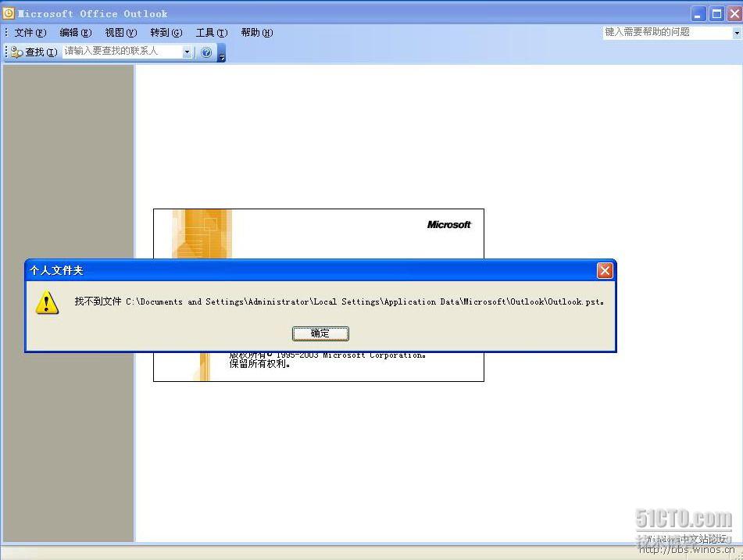Click the yellow warning icon in dialog

coord(47,303)
